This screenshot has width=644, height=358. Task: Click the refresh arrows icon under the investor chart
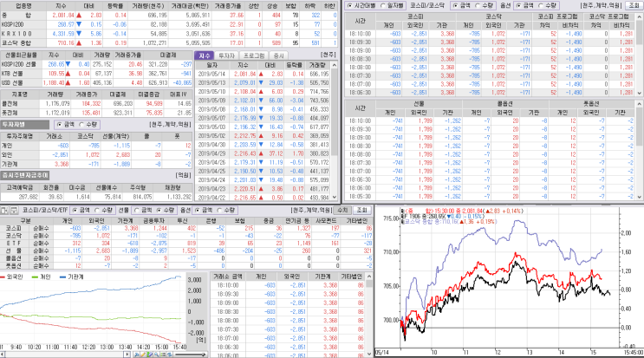click(170, 355)
